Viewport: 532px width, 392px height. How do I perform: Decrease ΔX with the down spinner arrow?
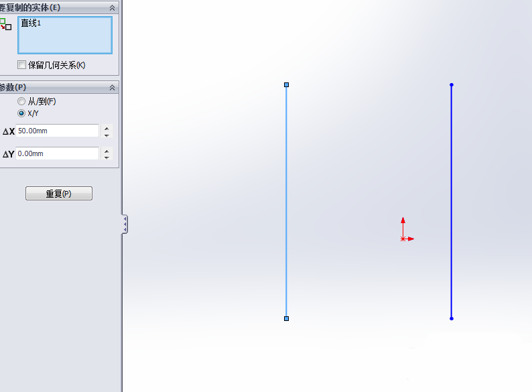pos(107,135)
